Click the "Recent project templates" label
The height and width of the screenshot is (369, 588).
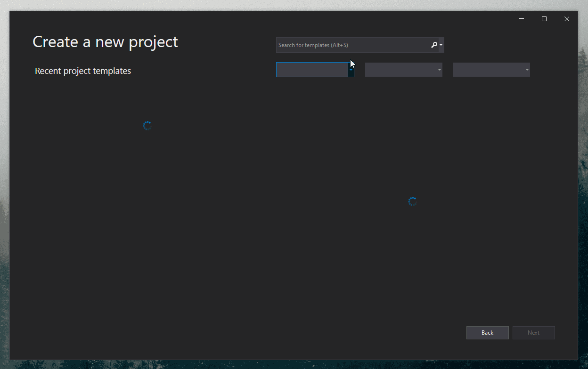click(x=83, y=71)
